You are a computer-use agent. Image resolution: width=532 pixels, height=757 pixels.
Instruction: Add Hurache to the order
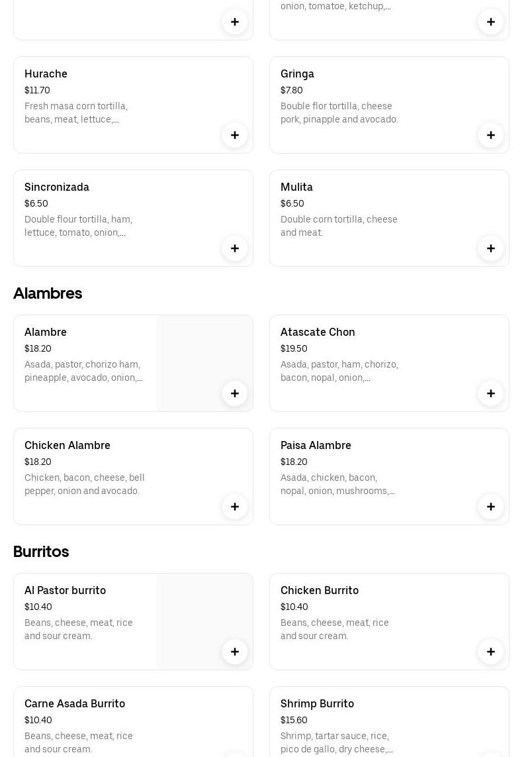tap(235, 135)
